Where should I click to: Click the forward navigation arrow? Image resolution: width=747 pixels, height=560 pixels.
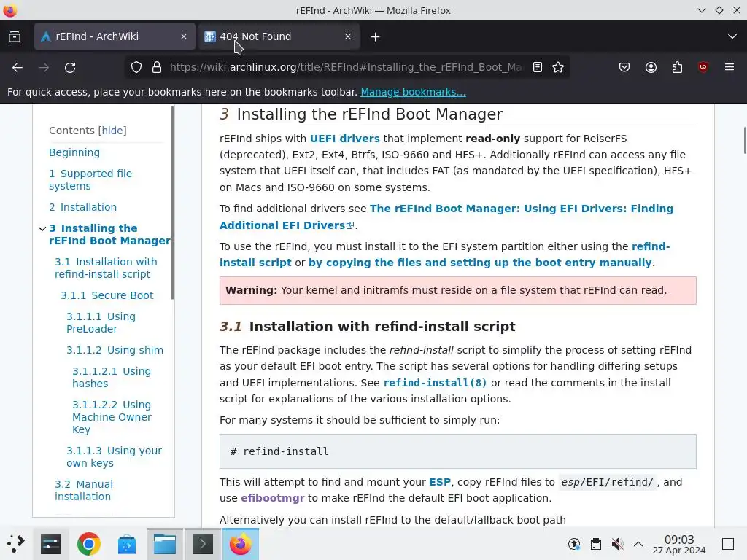(44, 68)
